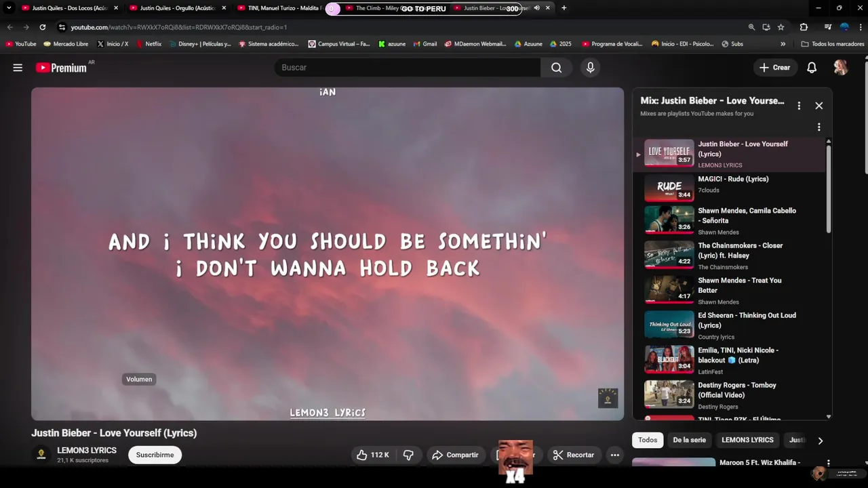868x488 pixels.
Task: Click the Buscar search field
Action: tap(407, 68)
